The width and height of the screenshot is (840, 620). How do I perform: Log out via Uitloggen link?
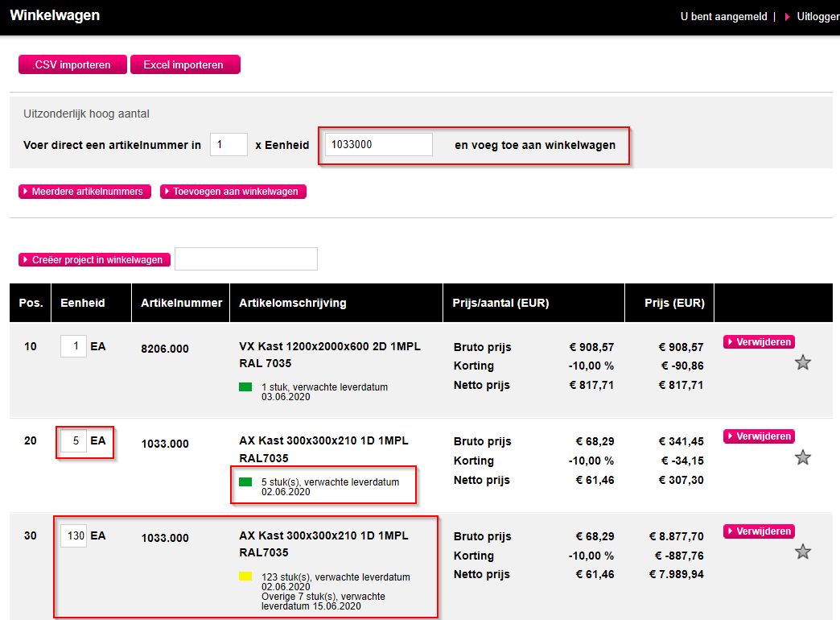click(x=818, y=17)
